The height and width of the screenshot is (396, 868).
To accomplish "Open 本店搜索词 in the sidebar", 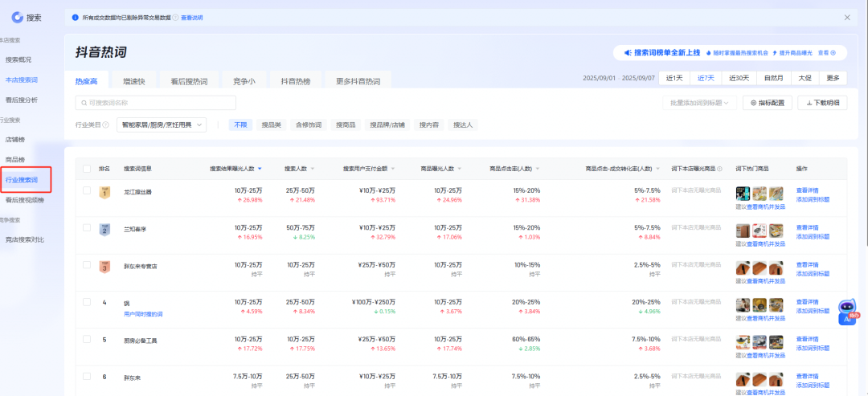I will (21, 80).
